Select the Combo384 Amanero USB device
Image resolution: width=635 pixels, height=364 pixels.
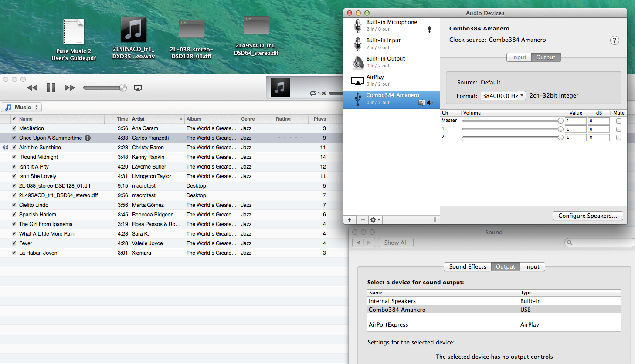pyautogui.click(x=391, y=99)
